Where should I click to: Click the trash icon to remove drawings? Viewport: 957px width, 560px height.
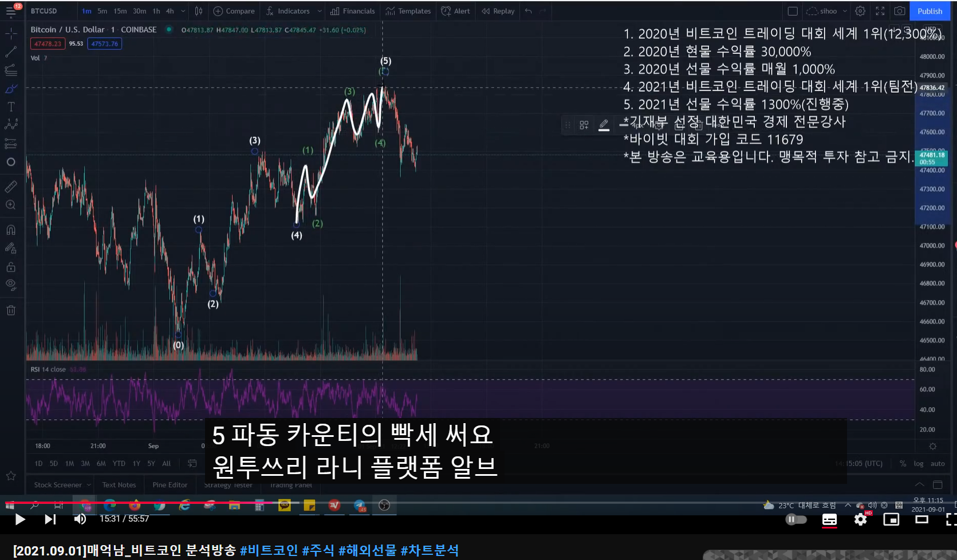(x=11, y=310)
